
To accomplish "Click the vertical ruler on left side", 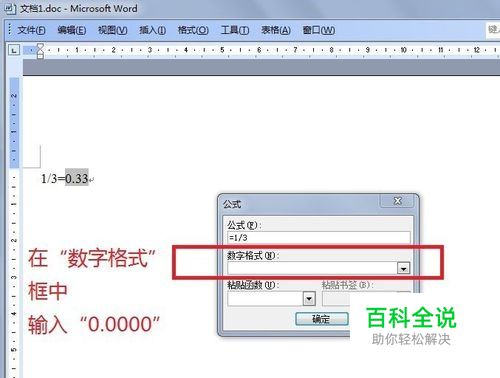I will 14,227.
